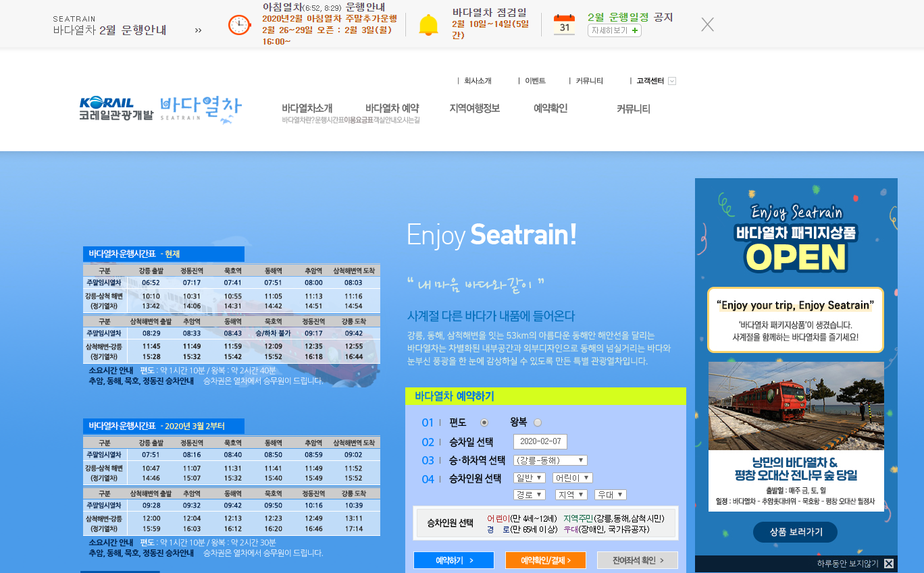
Task: Click the gray 잔여좌석 확인 button
Action: coord(638,560)
